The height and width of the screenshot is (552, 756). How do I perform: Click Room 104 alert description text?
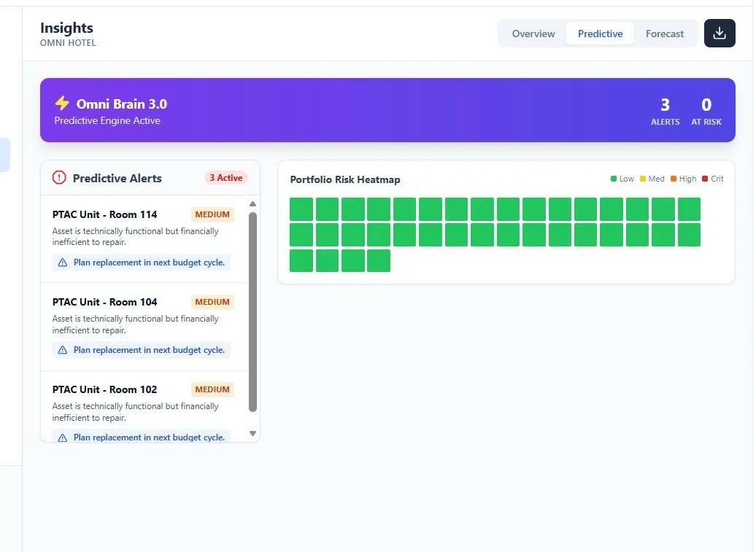(x=136, y=324)
